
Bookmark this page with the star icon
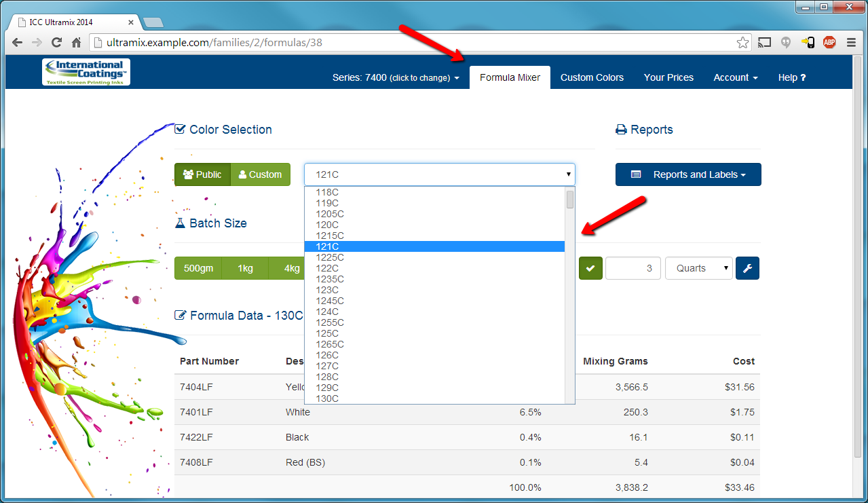click(x=742, y=42)
